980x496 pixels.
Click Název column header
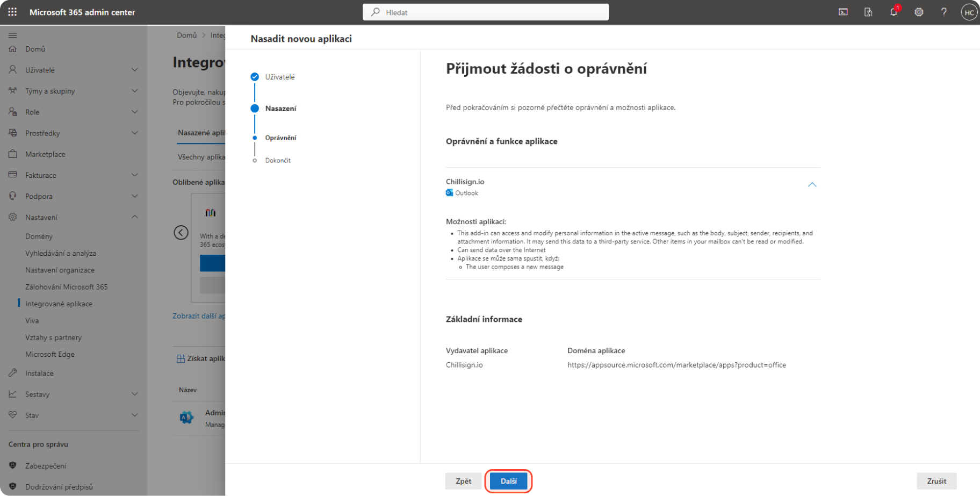(188, 390)
